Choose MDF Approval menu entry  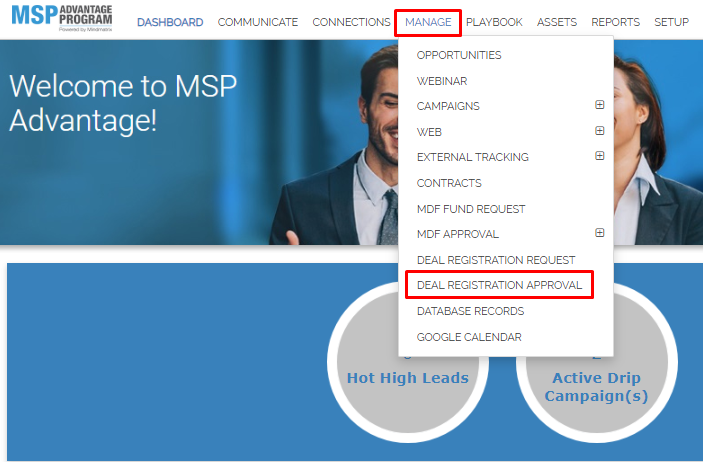[458, 235]
